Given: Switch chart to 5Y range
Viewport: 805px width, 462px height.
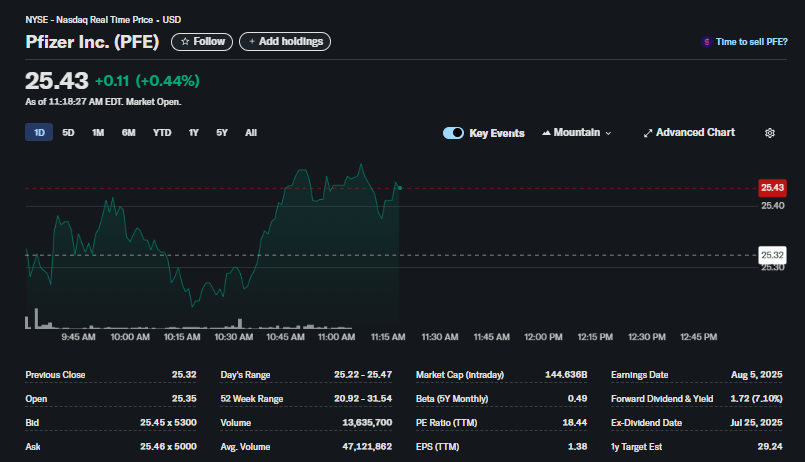Looking at the screenshot, I should point(222,132).
